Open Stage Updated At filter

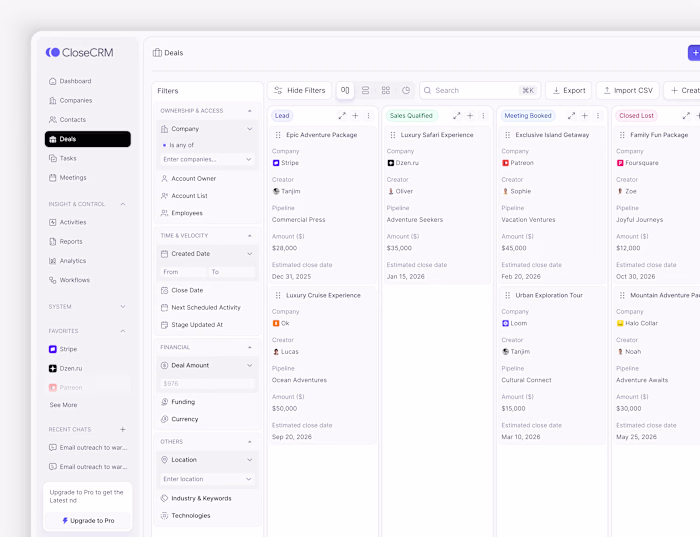[x=208, y=325]
